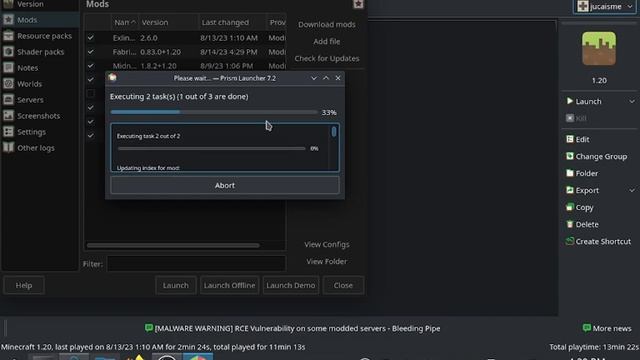Sort by the Version column header
Image resolution: width=640 pixels, height=360 pixels.
pos(169,22)
